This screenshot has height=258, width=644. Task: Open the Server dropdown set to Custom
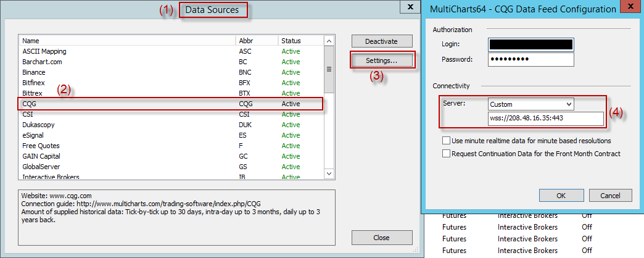(x=530, y=104)
